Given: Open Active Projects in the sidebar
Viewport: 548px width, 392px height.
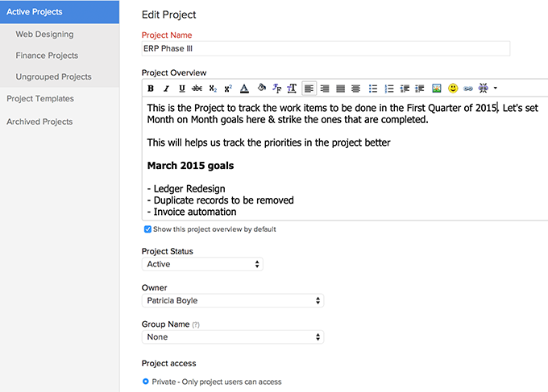Looking at the screenshot, I should coord(60,12).
